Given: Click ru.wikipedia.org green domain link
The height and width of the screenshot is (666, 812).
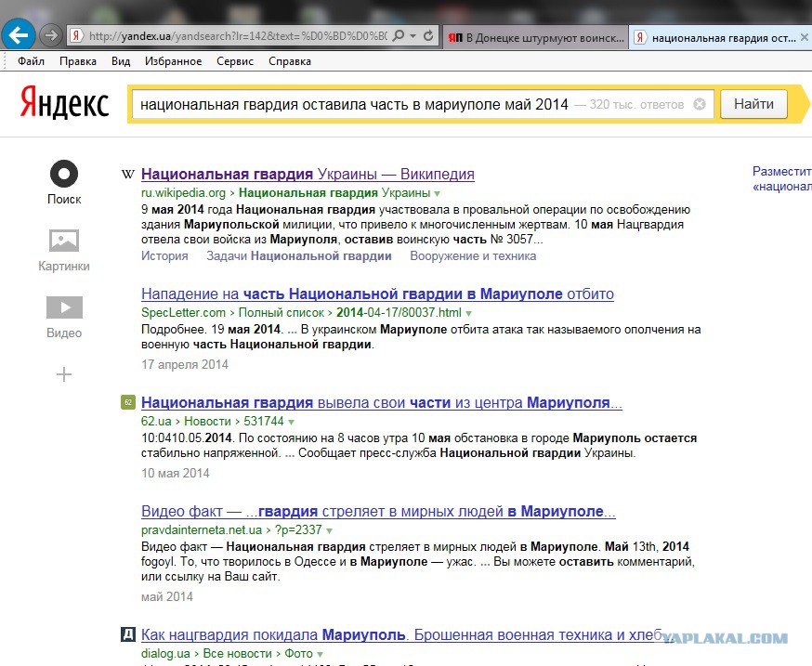Looking at the screenshot, I should 183,193.
